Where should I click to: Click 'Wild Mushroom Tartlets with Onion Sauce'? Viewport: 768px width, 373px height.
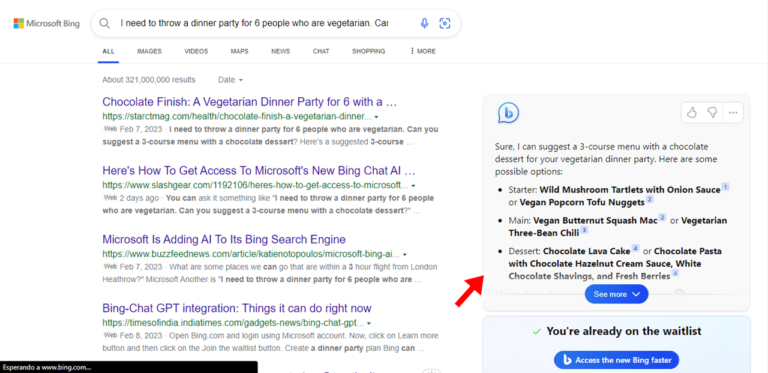click(630, 190)
